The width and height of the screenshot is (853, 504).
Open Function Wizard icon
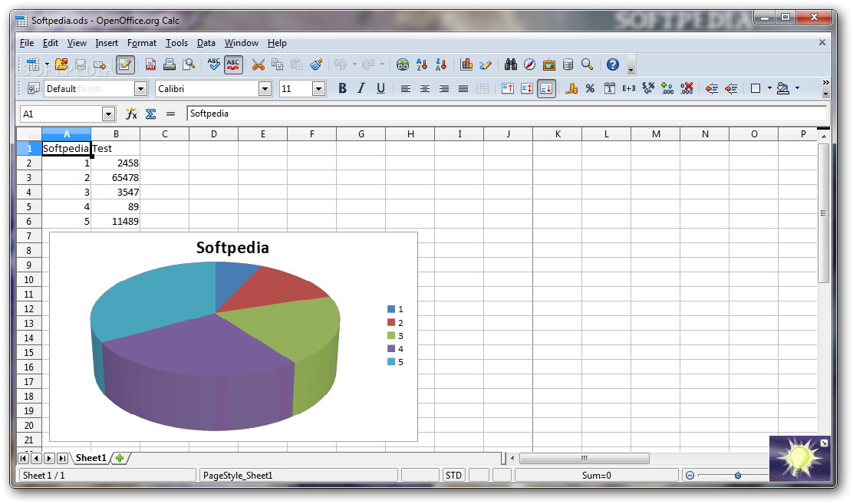click(131, 114)
